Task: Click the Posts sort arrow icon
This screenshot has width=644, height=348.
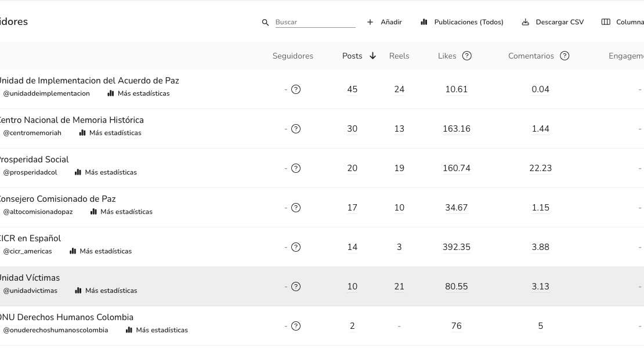Action: pos(372,56)
